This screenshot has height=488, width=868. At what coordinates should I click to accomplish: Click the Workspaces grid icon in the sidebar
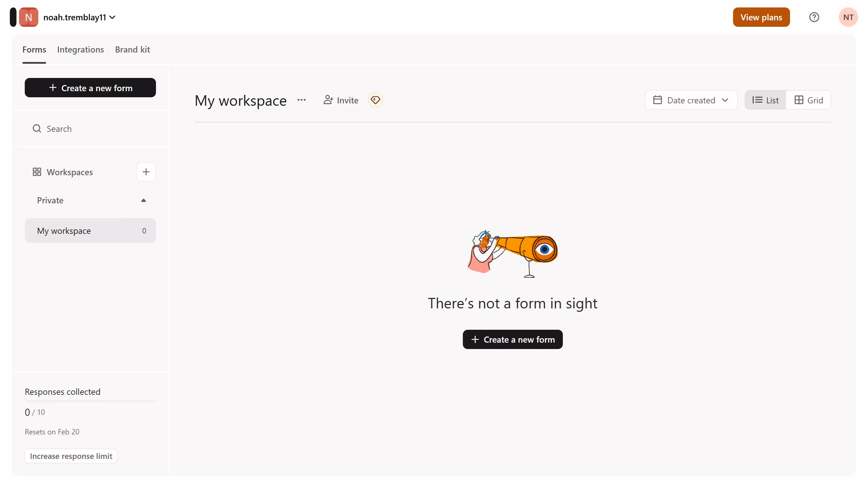pos(37,172)
